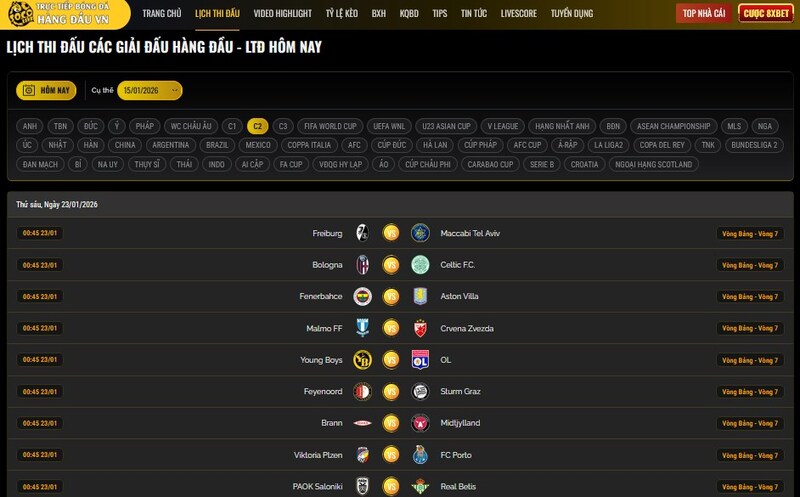
Task: Open the Video Highlight tab
Action: pos(282,14)
